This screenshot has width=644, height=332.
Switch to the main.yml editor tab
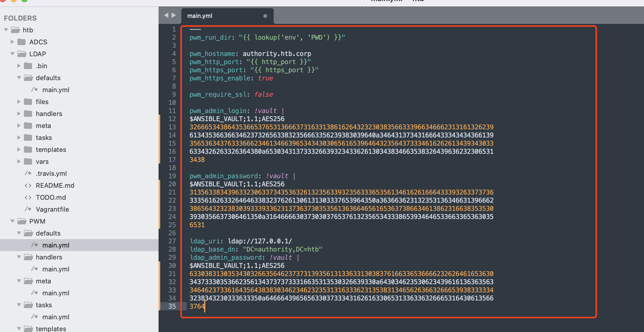227,16
